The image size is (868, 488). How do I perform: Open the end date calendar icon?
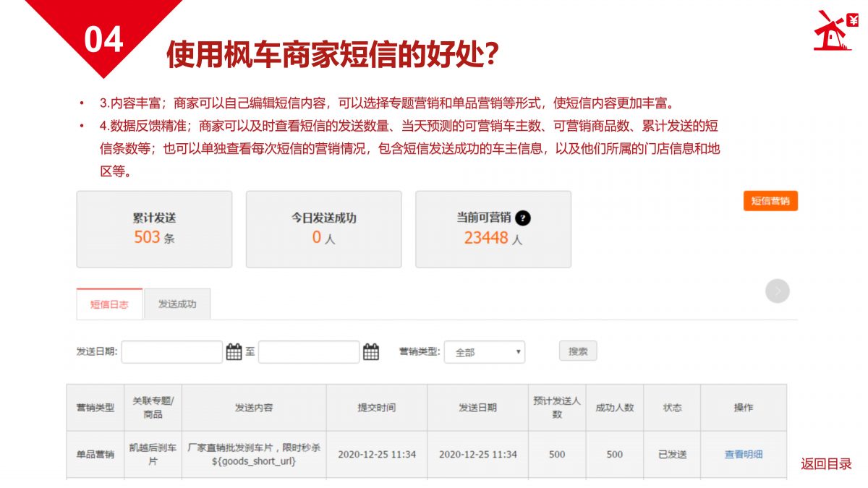point(370,352)
